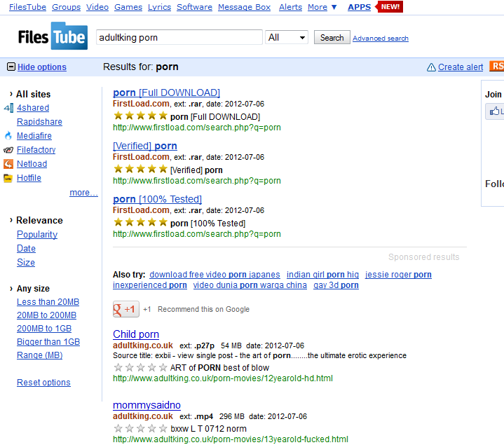The width and height of the screenshot is (504, 445).
Task: Click Reset options in the sidebar
Action: (43, 383)
